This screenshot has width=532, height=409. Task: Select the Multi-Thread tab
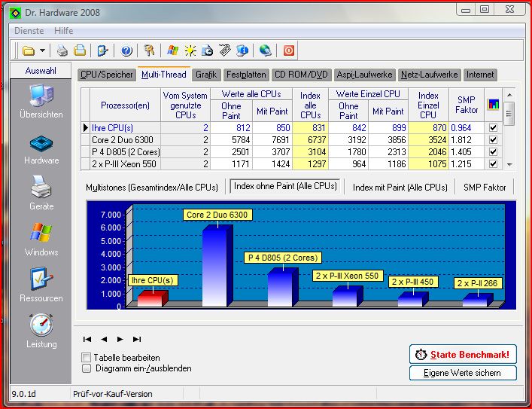pos(164,75)
